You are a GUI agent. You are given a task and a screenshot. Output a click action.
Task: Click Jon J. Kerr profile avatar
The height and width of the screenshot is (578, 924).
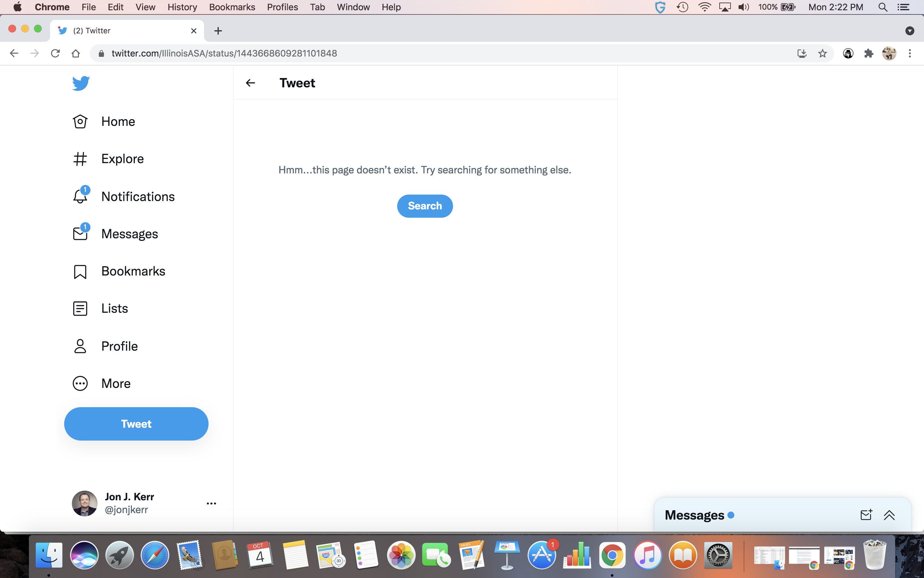(x=84, y=503)
